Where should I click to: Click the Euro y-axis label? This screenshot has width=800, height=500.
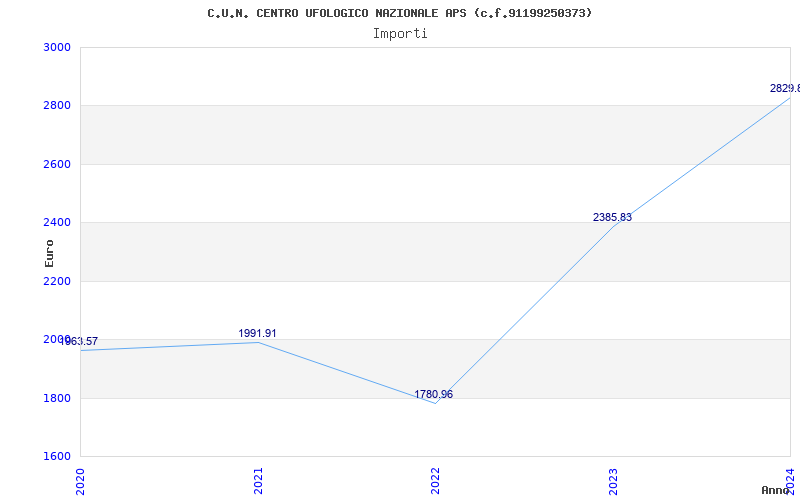pos(49,253)
